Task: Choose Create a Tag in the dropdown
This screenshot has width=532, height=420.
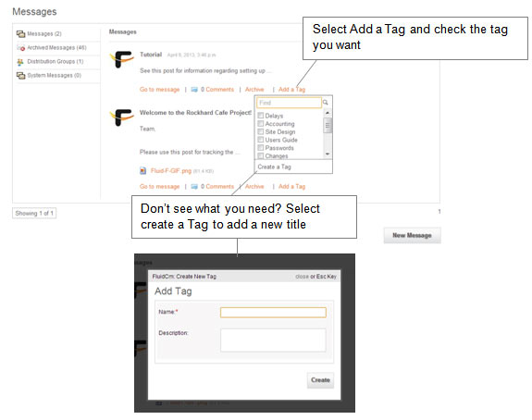Action: (274, 167)
